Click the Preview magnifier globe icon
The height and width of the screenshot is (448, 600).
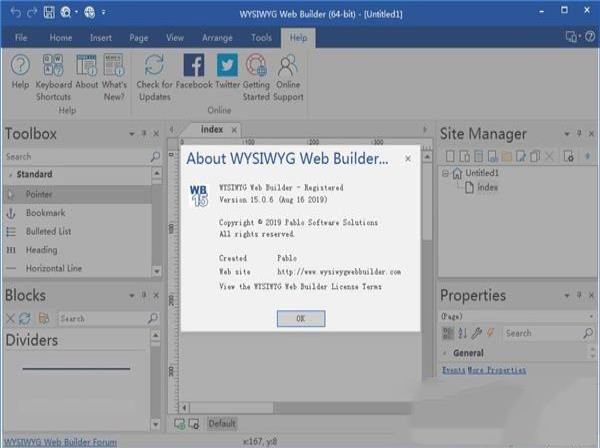point(65,13)
